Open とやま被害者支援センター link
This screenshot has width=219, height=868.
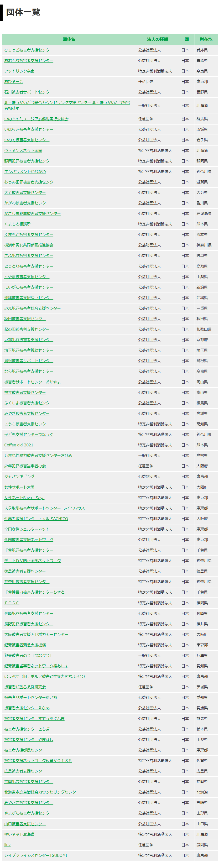pyautogui.click(x=27, y=276)
